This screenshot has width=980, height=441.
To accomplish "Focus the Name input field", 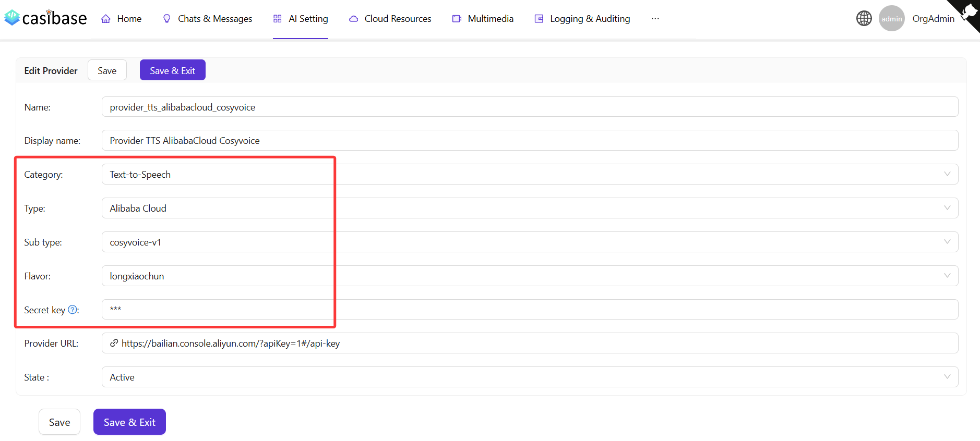I will (530, 107).
